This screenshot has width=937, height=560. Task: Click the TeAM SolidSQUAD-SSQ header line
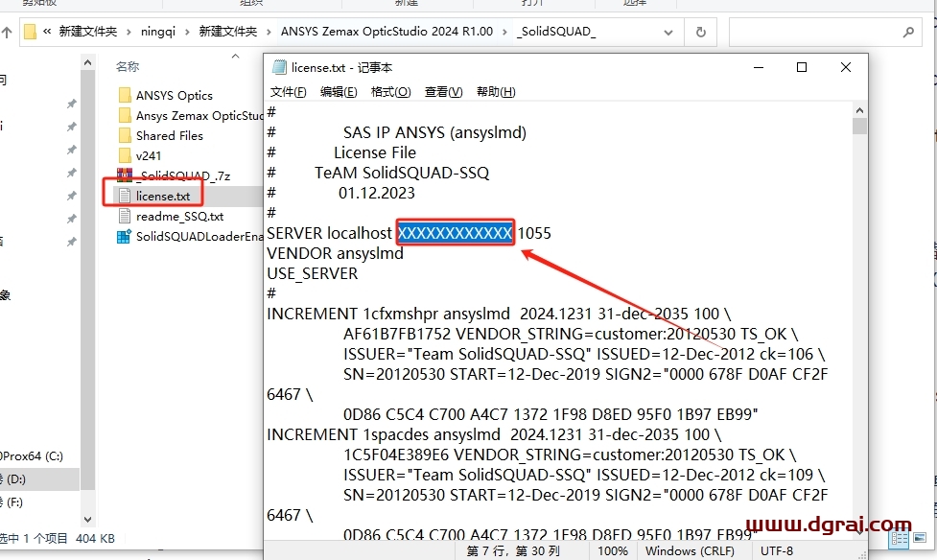tap(402, 173)
